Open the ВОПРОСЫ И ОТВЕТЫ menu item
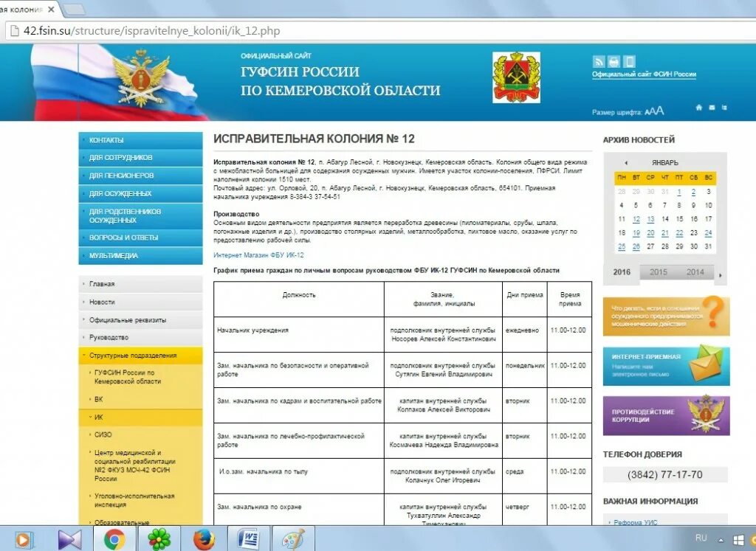 click(140, 238)
